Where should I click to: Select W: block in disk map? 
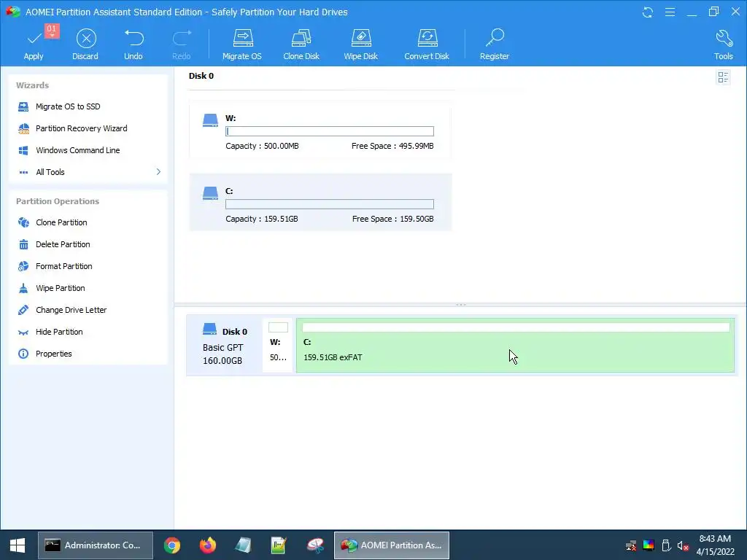(x=278, y=345)
